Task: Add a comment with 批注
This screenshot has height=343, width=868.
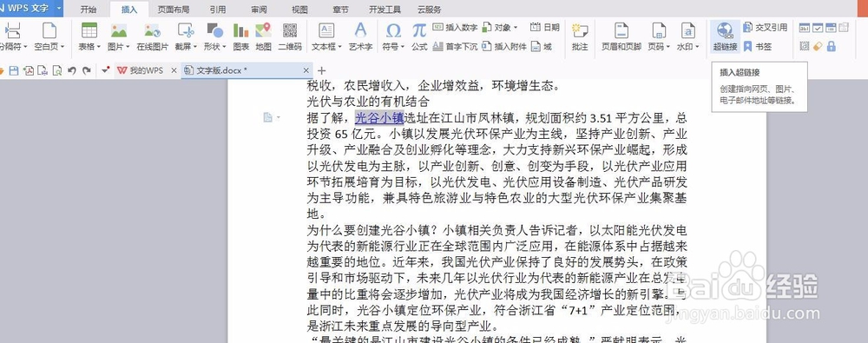Action: coord(580,36)
